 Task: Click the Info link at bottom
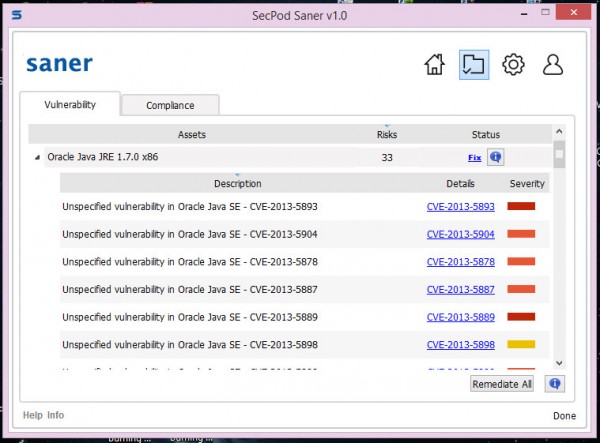(x=55, y=415)
